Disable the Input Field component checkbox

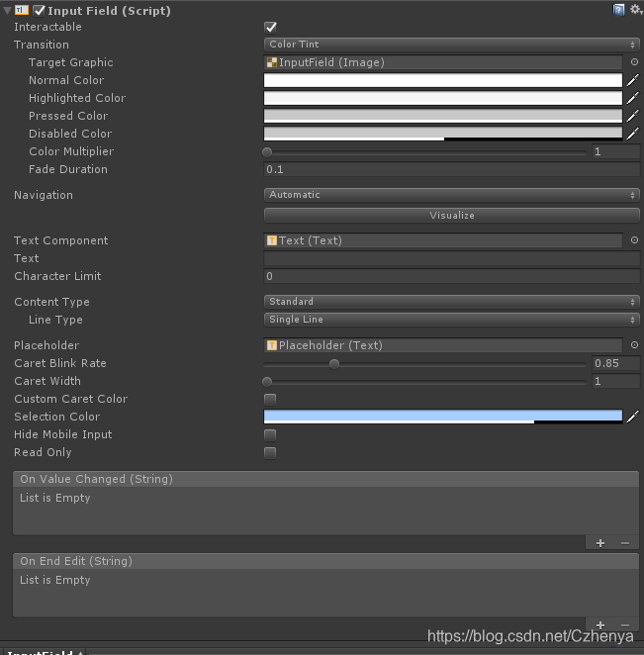click(40, 11)
